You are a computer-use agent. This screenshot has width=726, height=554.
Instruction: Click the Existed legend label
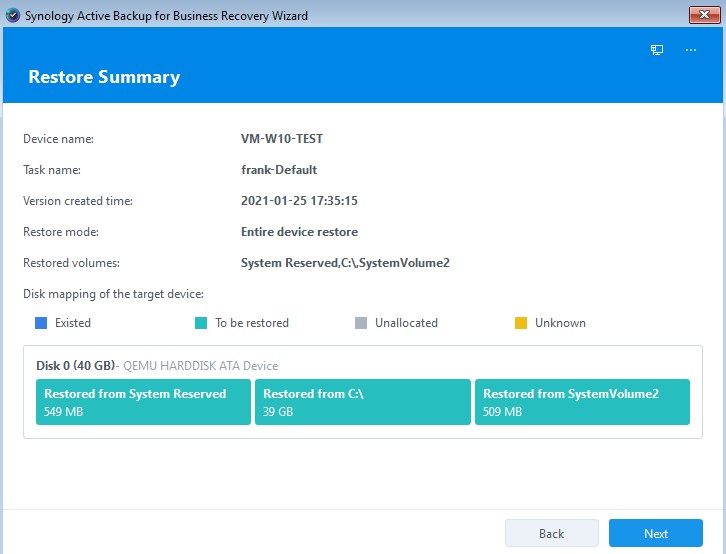[73, 323]
